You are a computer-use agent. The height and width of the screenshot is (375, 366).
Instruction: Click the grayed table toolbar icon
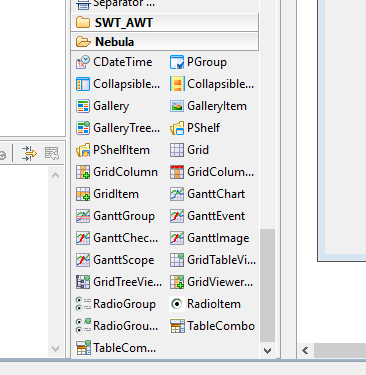click(52, 154)
